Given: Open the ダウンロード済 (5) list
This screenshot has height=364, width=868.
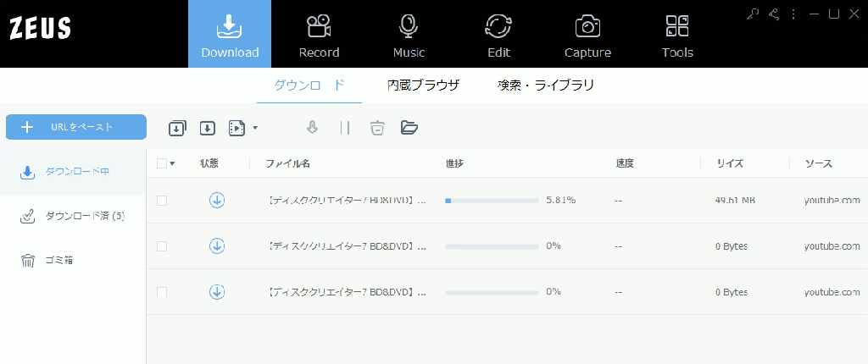Looking at the screenshot, I should tap(74, 217).
